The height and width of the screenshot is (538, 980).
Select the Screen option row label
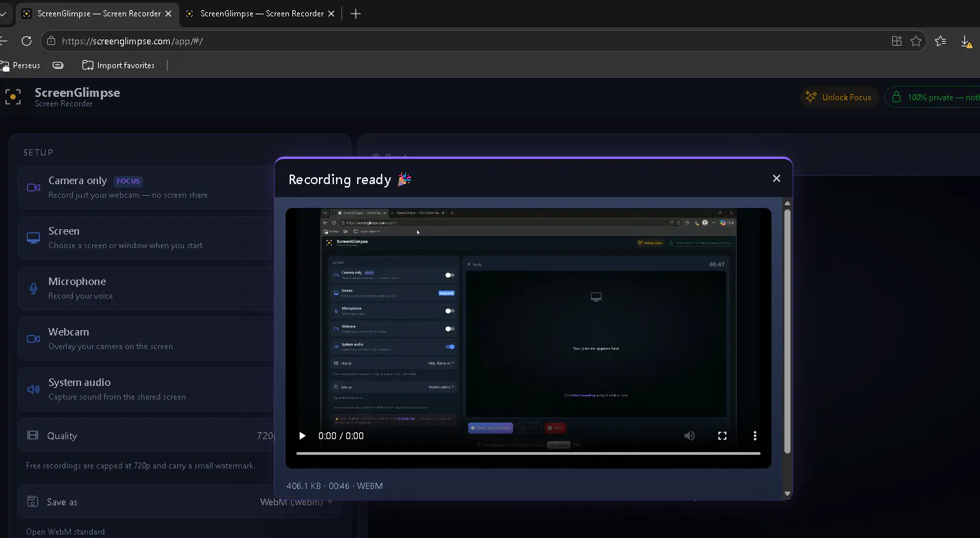point(64,231)
